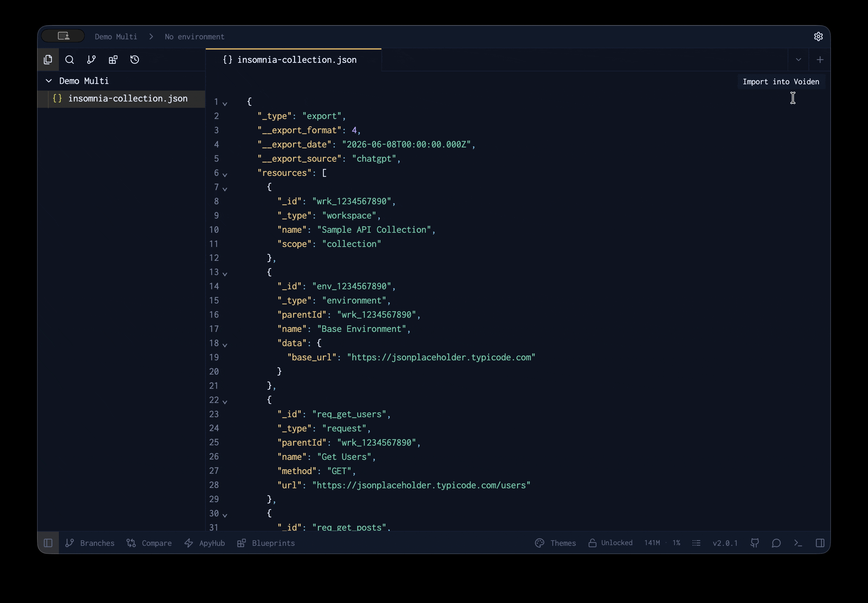Open the GitHub icon in status bar
Viewport: 868px width, 603px height.
(x=755, y=543)
